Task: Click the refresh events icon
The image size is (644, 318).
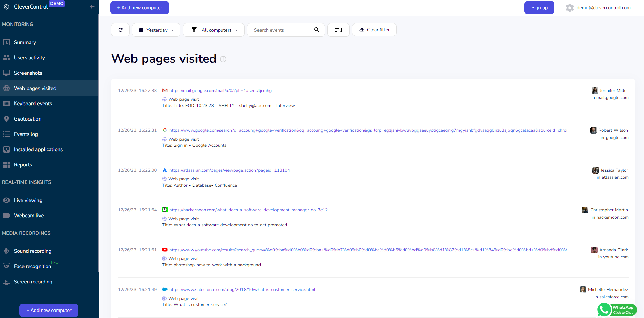Action: [x=120, y=30]
